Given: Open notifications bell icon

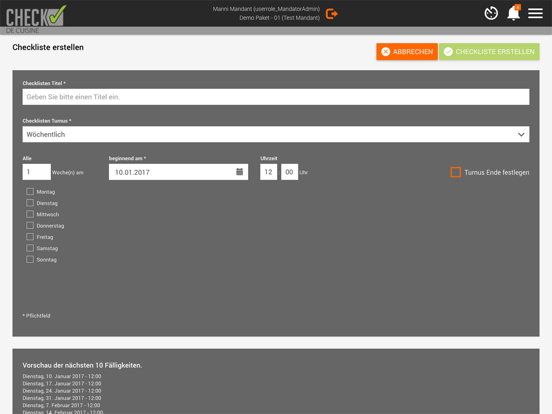Looking at the screenshot, I should pos(513,13).
